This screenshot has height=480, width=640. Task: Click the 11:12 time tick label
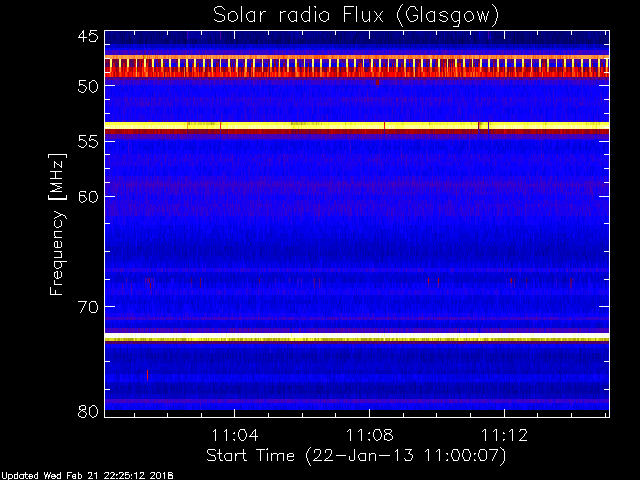(x=504, y=435)
